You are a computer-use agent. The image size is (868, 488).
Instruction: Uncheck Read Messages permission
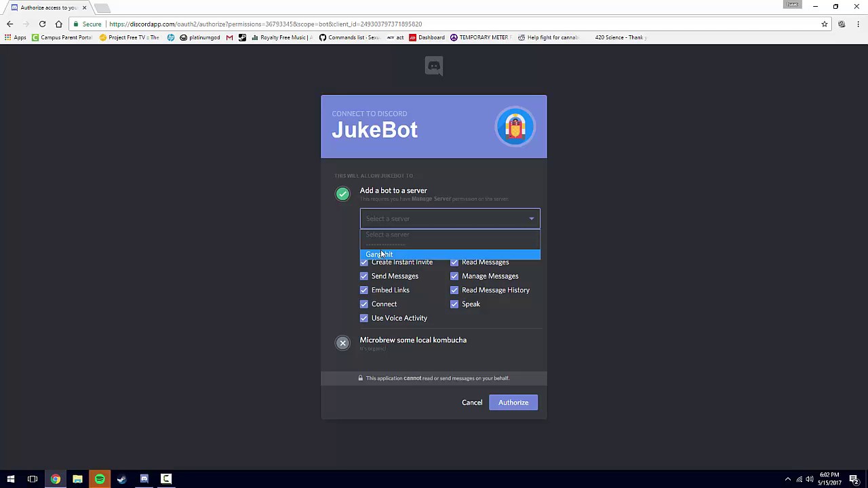tap(454, 262)
